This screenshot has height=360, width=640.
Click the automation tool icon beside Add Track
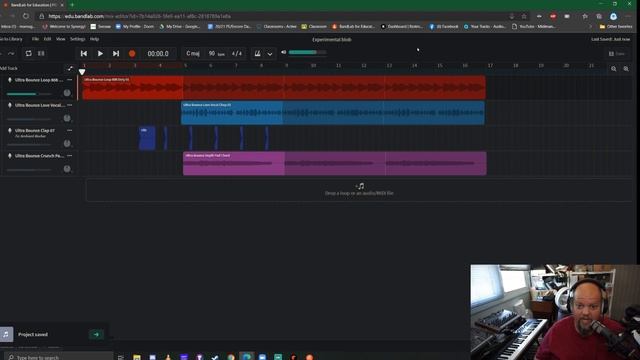tap(70, 68)
